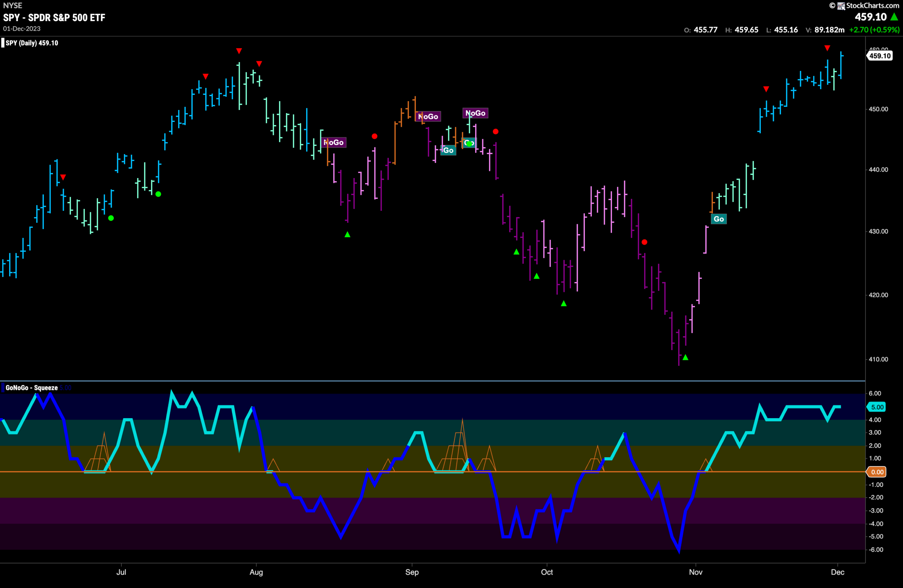Image resolution: width=903 pixels, height=588 pixels.
Task: Click the 459.10 current price tag on the axis
Action: (x=880, y=56)
